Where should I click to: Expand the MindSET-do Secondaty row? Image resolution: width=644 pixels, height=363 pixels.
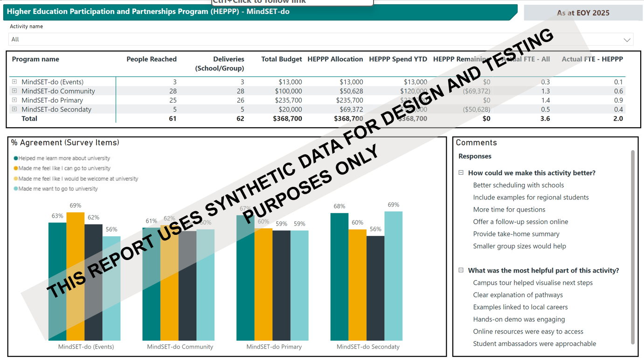click(x=14, y=110)
